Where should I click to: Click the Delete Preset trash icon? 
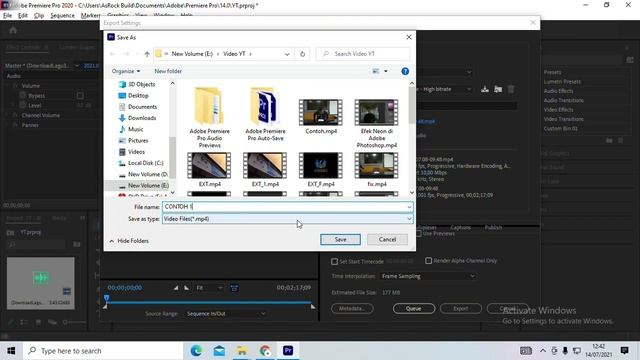pyautogui.click(x=511, y=89)
